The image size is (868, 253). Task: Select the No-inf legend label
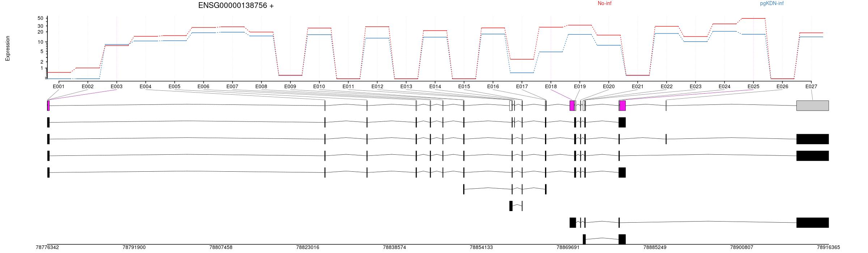click(x=604, y=3)
